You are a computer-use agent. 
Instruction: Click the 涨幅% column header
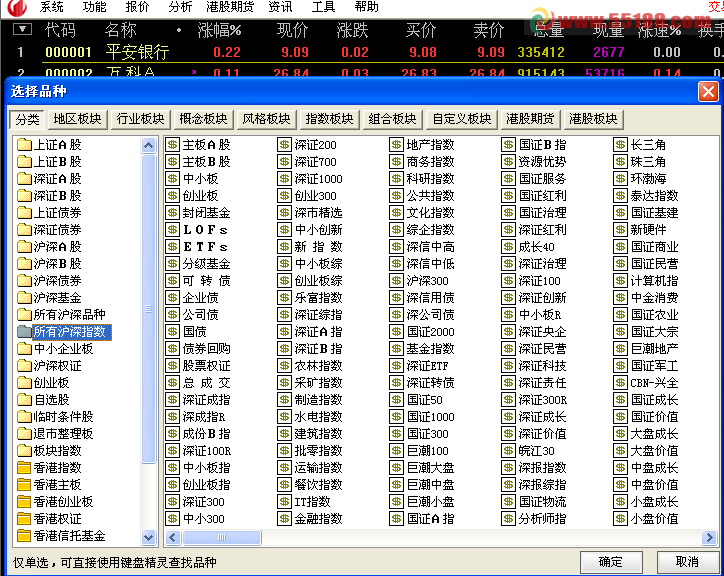click(219, 30)
